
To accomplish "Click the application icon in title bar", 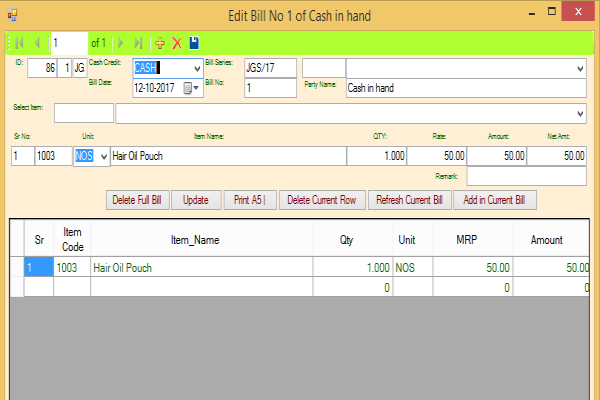I will point(12,15).
